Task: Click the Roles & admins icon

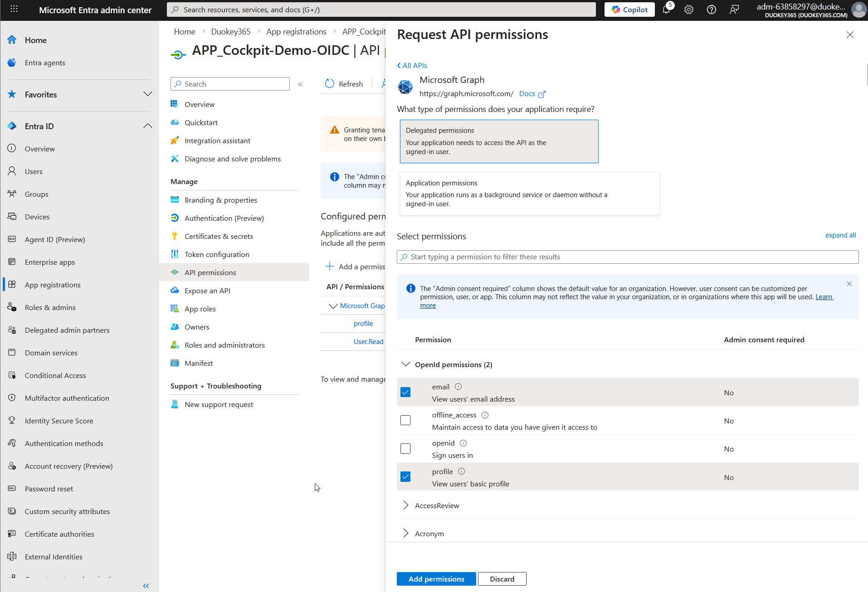Action: pos(12,307)
